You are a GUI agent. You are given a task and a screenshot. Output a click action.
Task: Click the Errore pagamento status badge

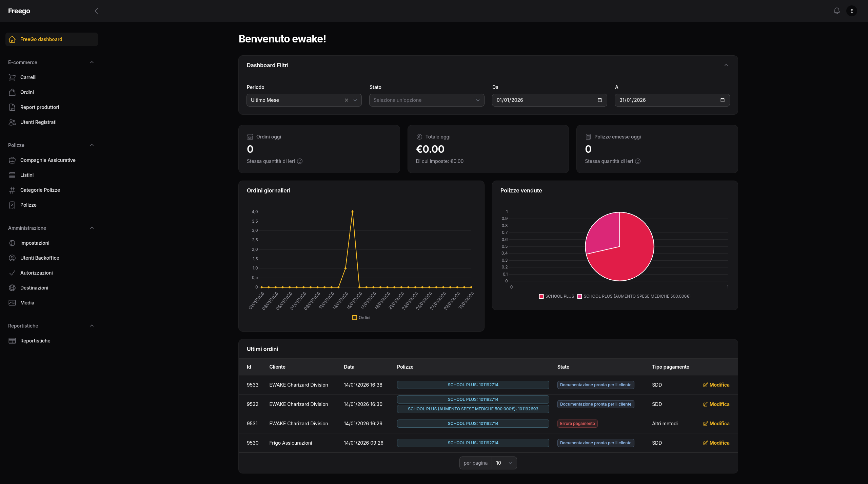577,424
